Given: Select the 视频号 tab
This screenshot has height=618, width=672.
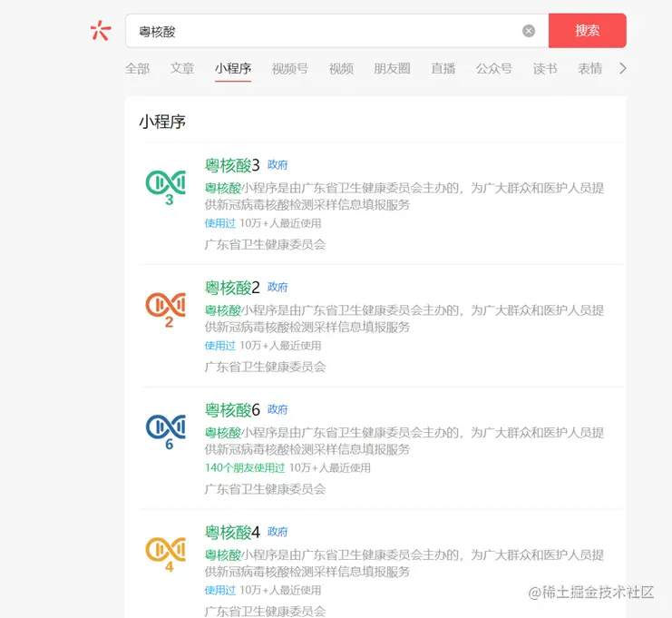Looking at the screenshot, I should click(x=289, y=69).
